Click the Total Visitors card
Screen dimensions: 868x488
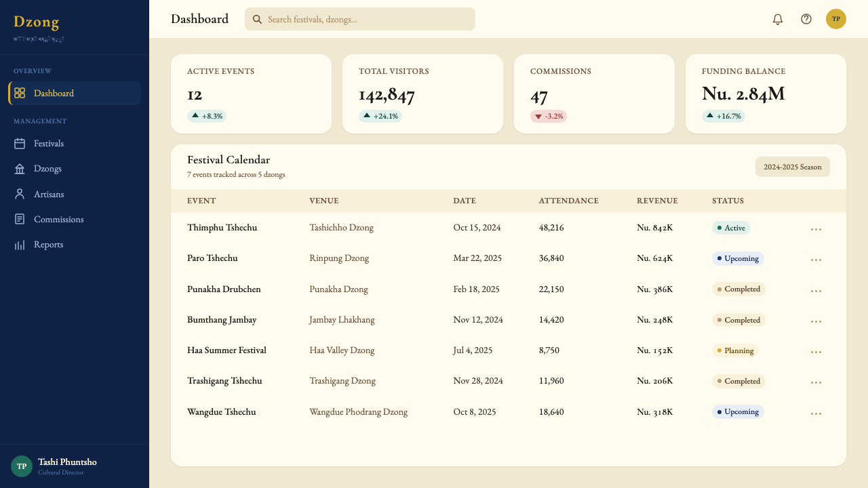422,94
